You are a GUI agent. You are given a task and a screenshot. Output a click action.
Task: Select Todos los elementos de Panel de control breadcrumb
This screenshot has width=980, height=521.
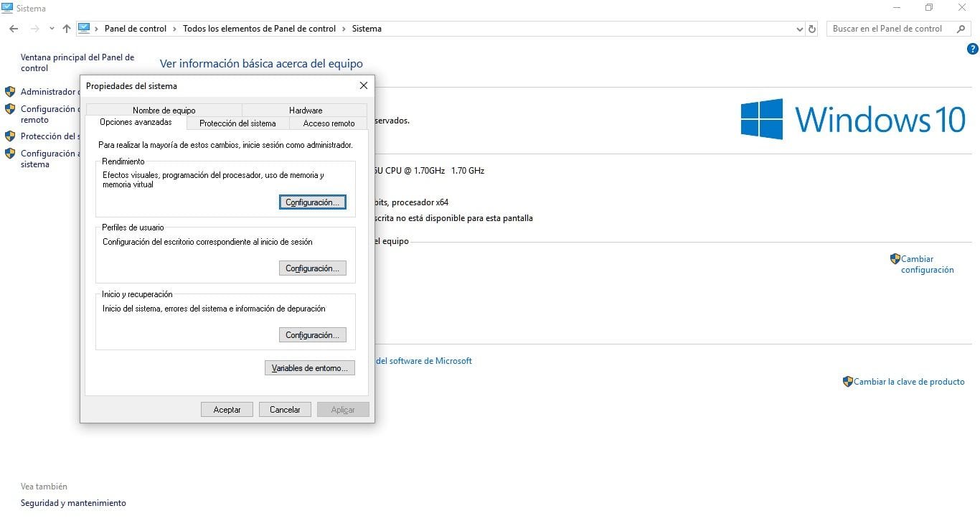coord(259,29)
